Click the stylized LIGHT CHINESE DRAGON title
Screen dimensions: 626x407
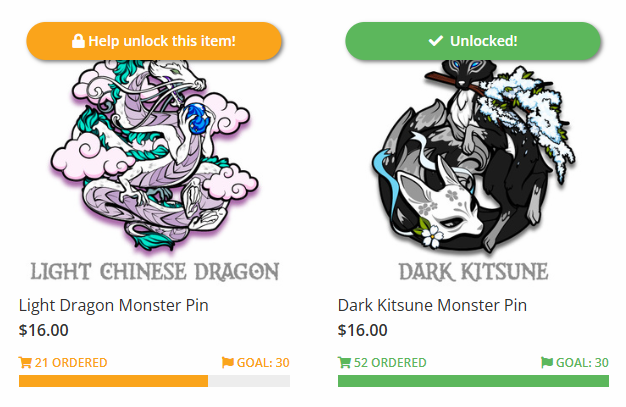(154, 271)
